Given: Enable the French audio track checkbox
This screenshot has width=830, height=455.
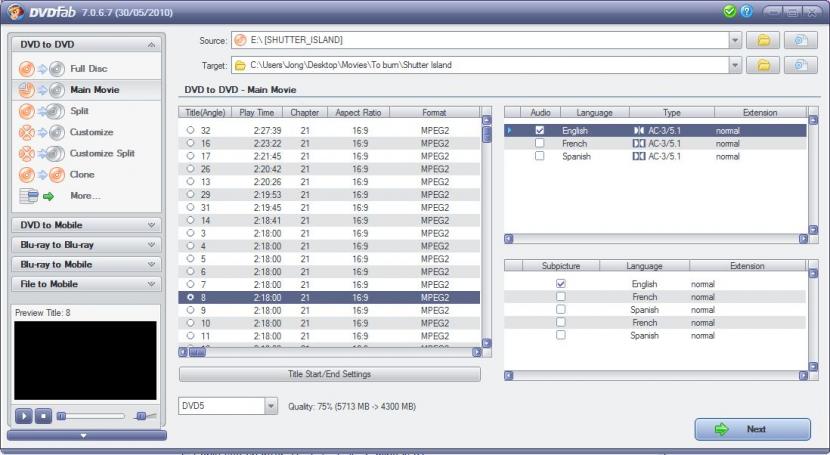Looking at the screenshot, I should (540, 143).
